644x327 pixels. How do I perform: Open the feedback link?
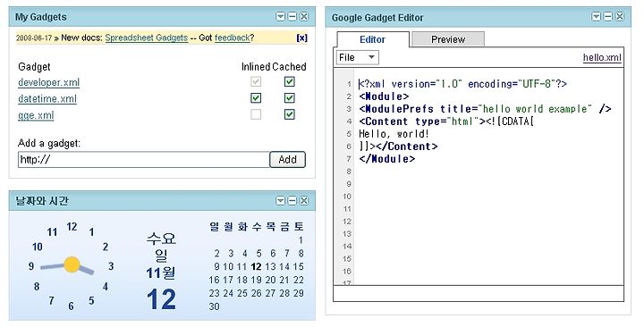pos(232,38)
